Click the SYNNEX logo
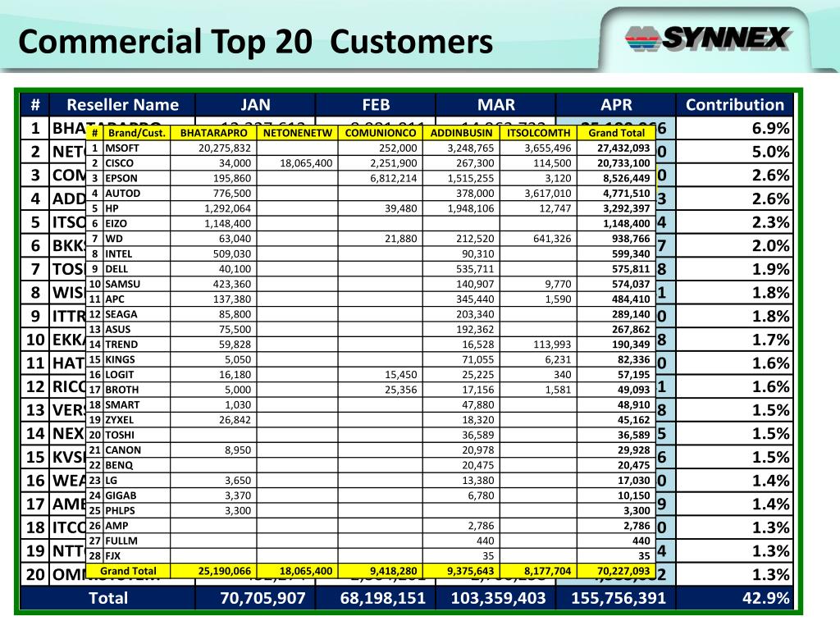 [707, 39]
